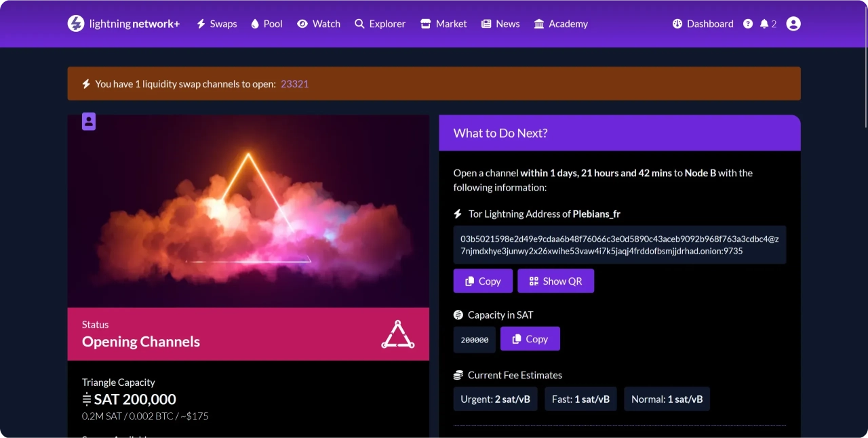
Task: Open swap 23321 link
Action: tap(295, 84)
